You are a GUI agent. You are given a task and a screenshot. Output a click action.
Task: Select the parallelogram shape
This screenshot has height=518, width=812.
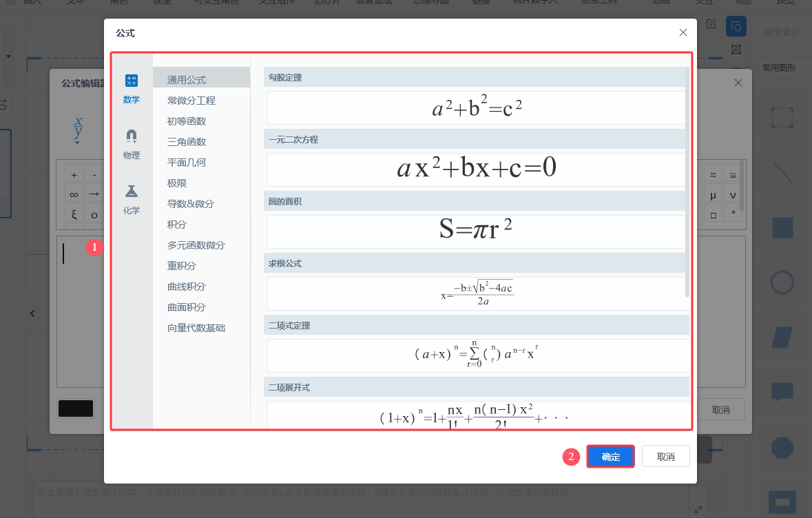782,338
